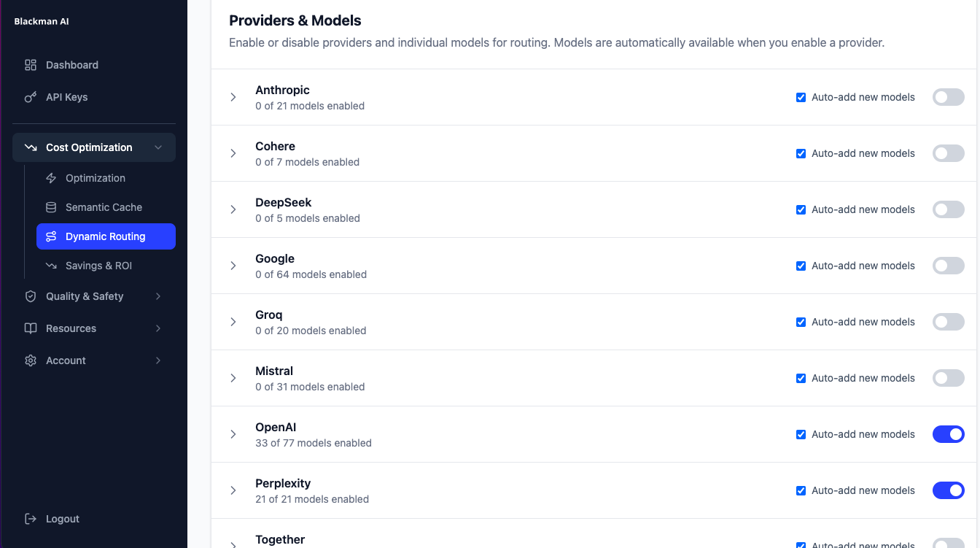Screen dimensions: 980x548
Task: Click the Logout button
Action: [x=52, y=519]
